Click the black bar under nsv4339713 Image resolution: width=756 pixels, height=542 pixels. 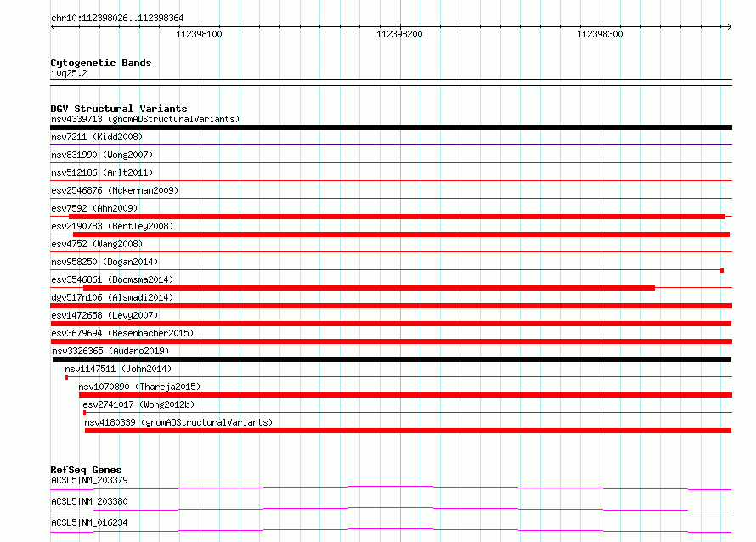[x=391, y=127]
